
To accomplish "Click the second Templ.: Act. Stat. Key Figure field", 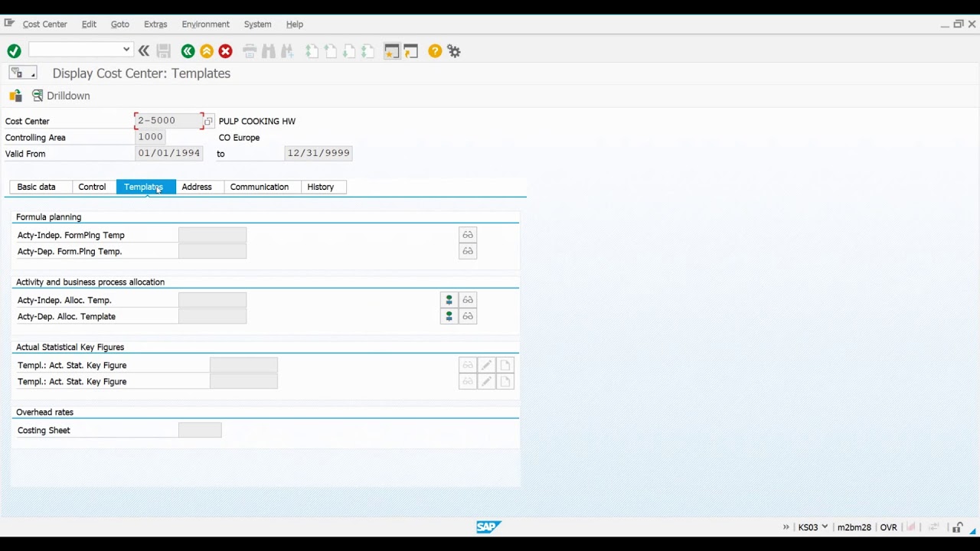I will [243, 381].
